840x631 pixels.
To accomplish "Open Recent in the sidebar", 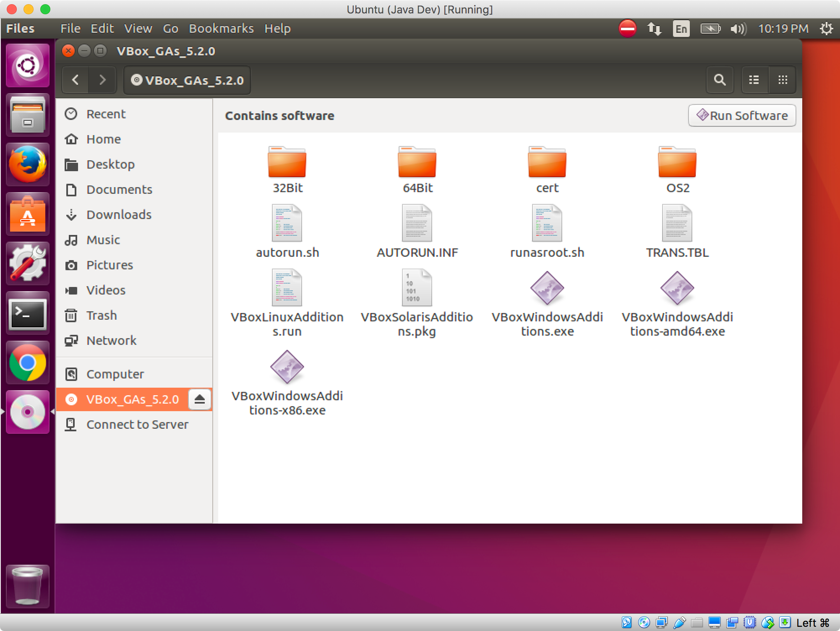I will tap(134, 114).
